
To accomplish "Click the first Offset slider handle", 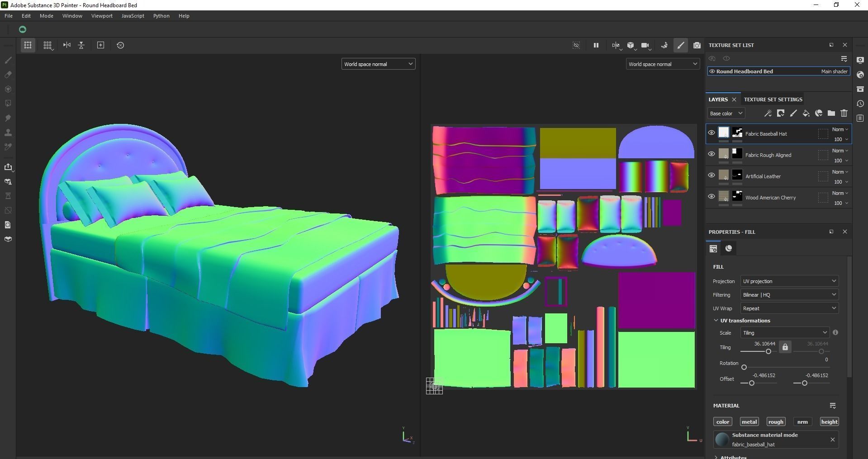I will (x=752, y=383).
